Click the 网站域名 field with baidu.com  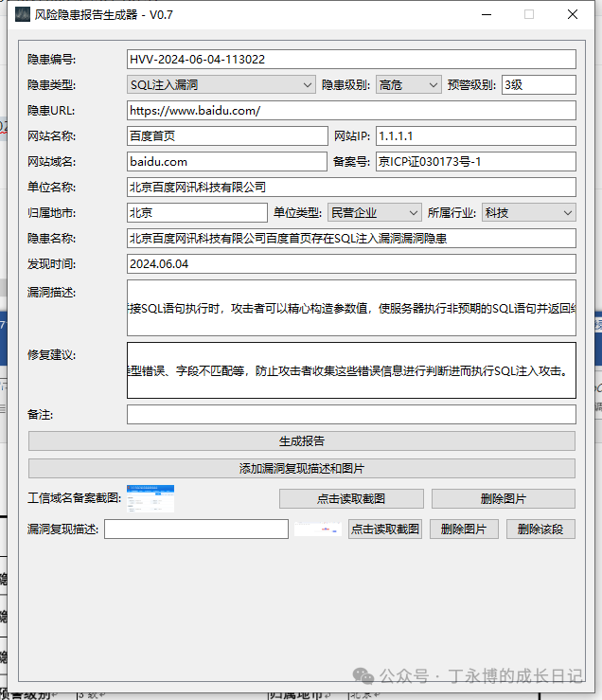pyautogui.click(x=227, y=162)
